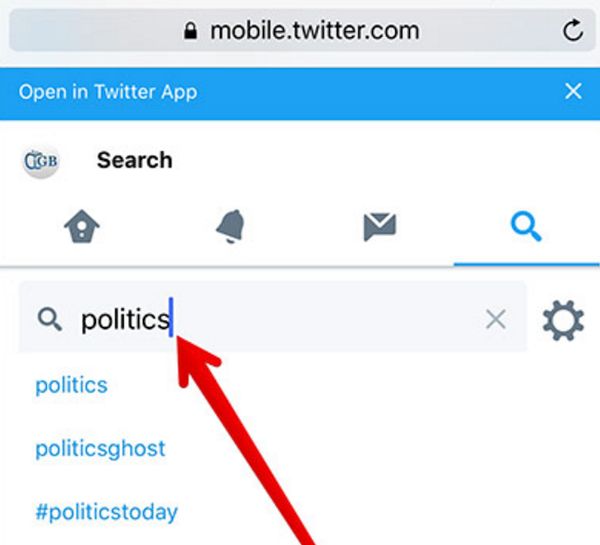This screenshot has height=545, width=600.
Task: Reload the page using the refresh icon
Action: point(573,30)
